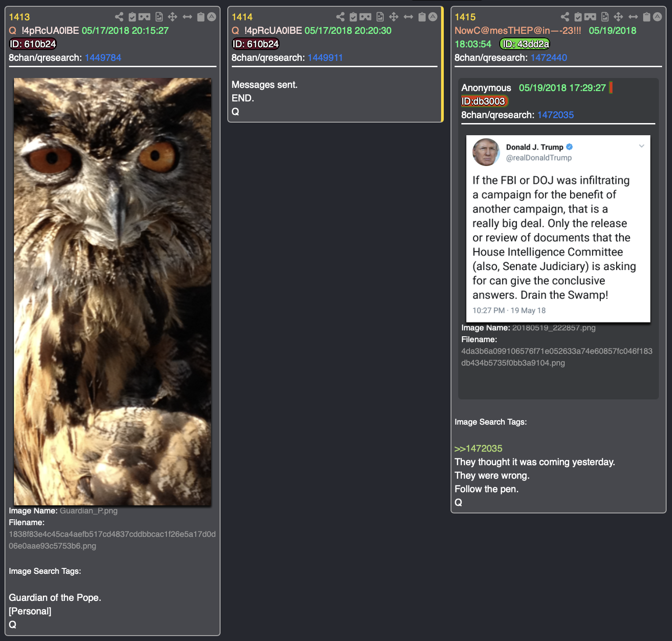Click the VR goggles icon on post 1413
The width and height of the screenshot is (672, 641).
(x=144, y=17)
